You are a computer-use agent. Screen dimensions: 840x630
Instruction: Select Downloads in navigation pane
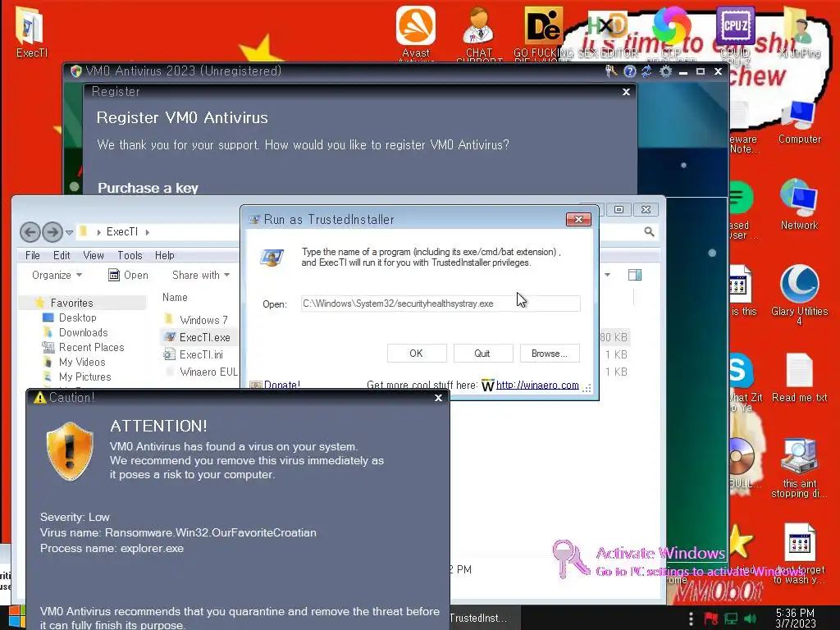(83, 333)
